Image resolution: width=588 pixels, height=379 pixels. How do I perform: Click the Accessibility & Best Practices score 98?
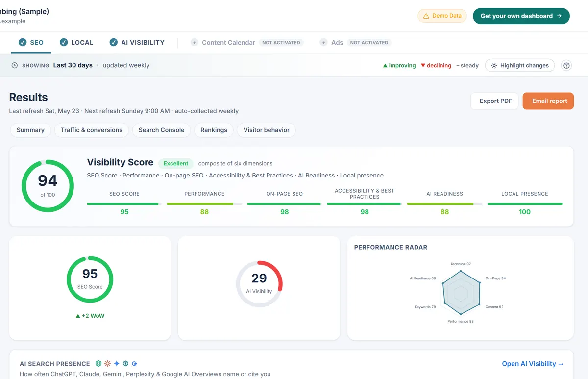(365, 212)
